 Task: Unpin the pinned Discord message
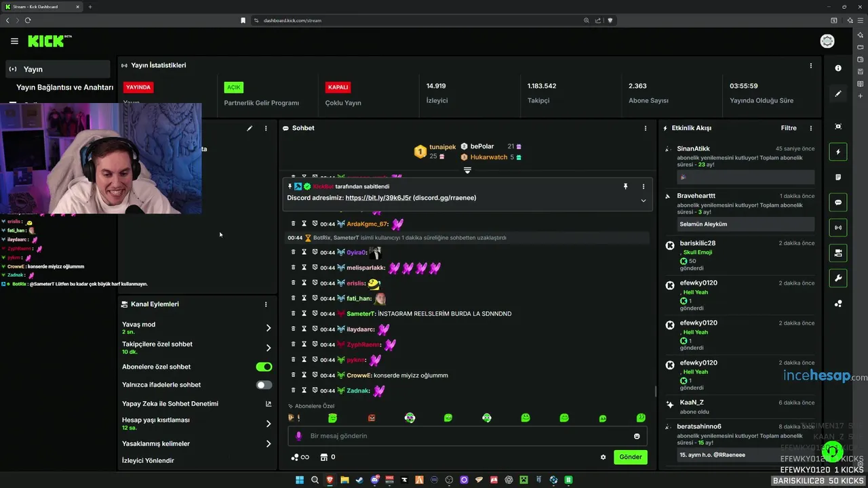[625, 186]
